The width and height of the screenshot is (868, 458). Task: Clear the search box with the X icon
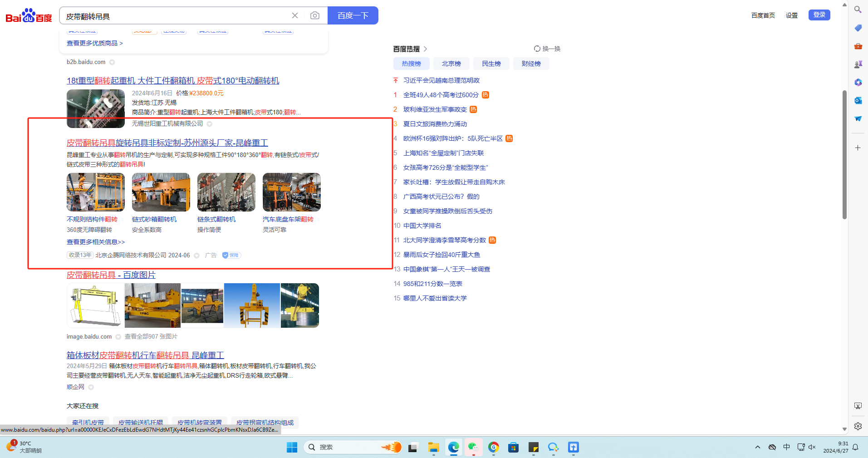(x=295, y=16)
